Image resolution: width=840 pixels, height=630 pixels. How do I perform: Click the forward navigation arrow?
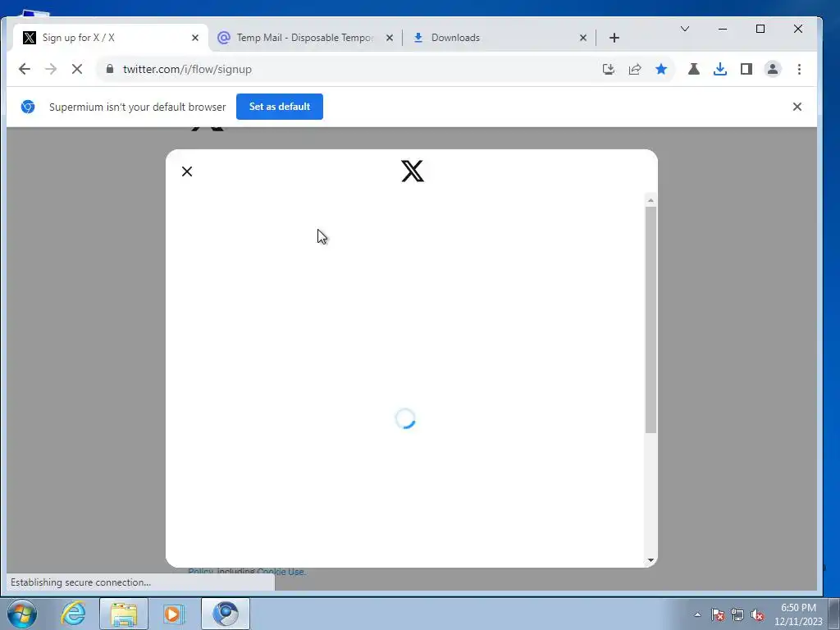point(51,69)
